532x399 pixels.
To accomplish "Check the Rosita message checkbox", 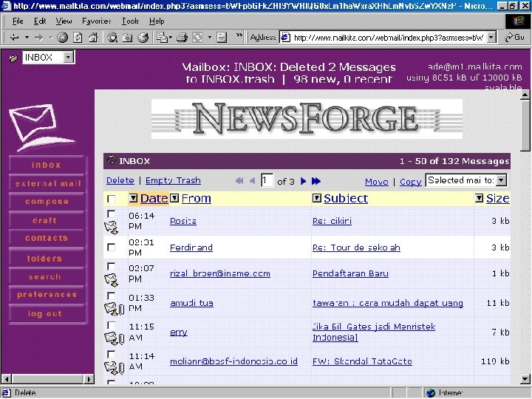I will [x=111, y=214].
